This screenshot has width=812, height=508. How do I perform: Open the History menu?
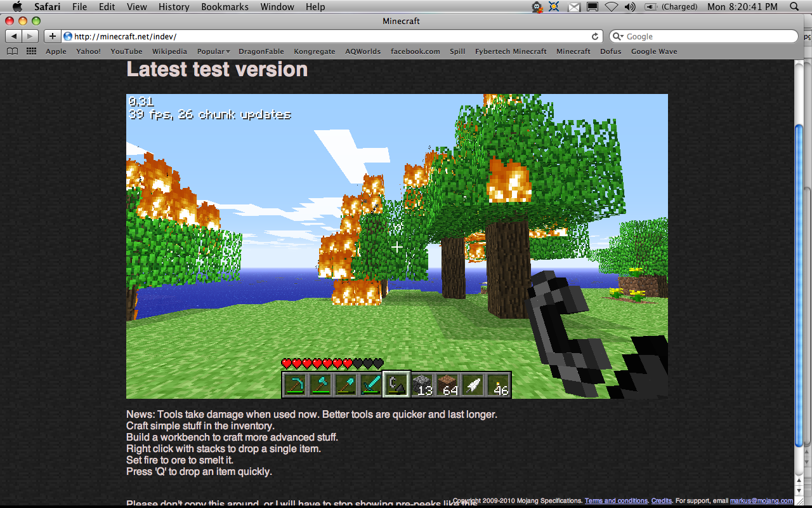point(174,7)
